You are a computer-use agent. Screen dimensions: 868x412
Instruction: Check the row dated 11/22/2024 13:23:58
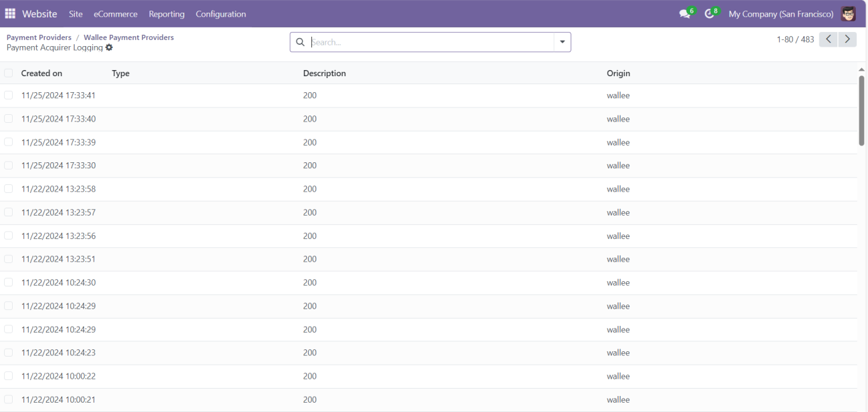(9, 189)
